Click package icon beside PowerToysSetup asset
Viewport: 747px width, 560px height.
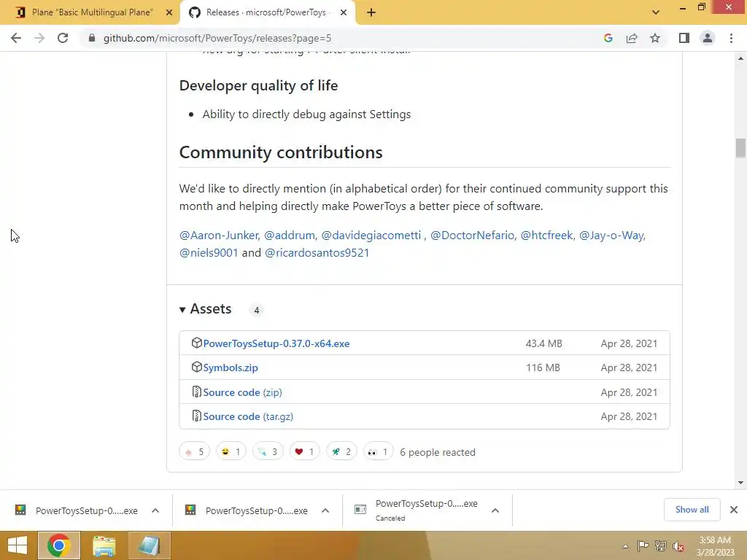[196, 343]
